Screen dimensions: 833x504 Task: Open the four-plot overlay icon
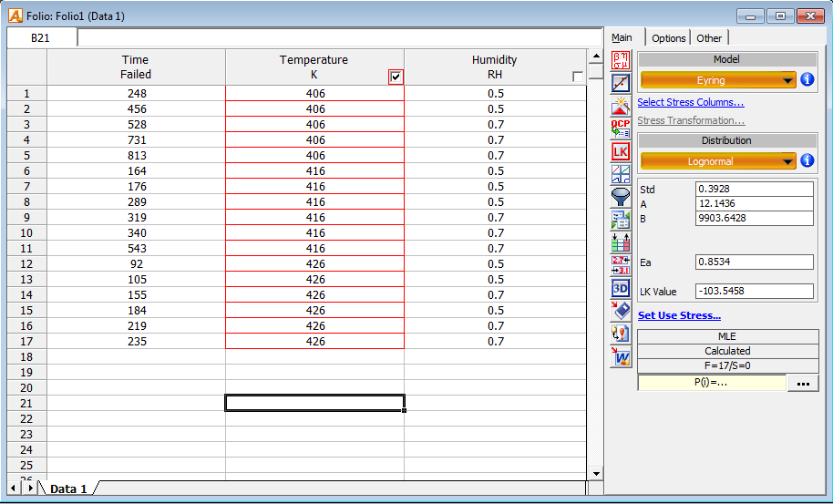click(x=621, y=174)
